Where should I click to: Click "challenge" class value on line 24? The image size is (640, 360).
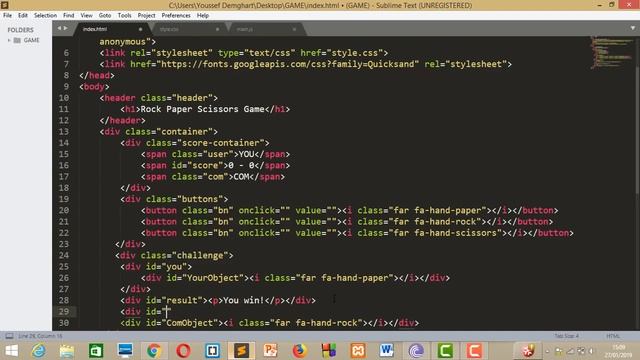coord(200,256)
